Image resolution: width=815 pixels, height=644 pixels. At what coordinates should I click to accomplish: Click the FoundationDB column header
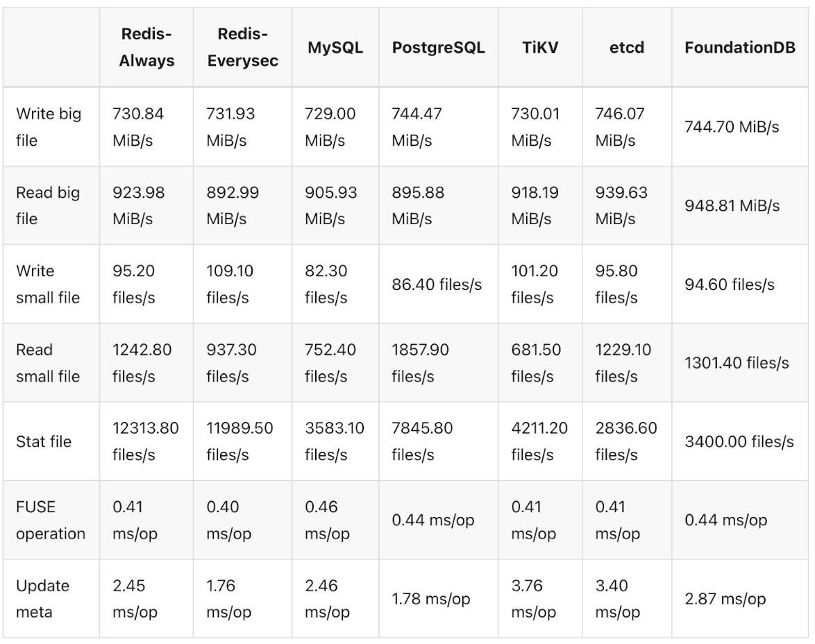(740, 48)
